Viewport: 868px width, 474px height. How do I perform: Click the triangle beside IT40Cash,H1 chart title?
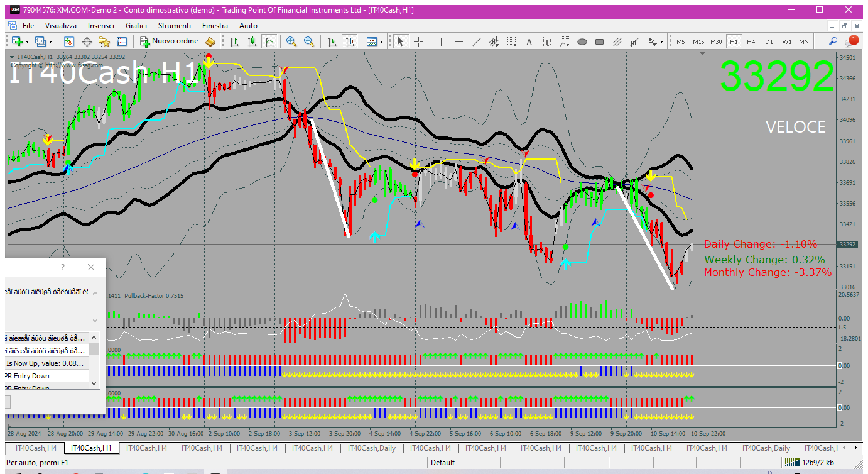(x=13, y=57)
